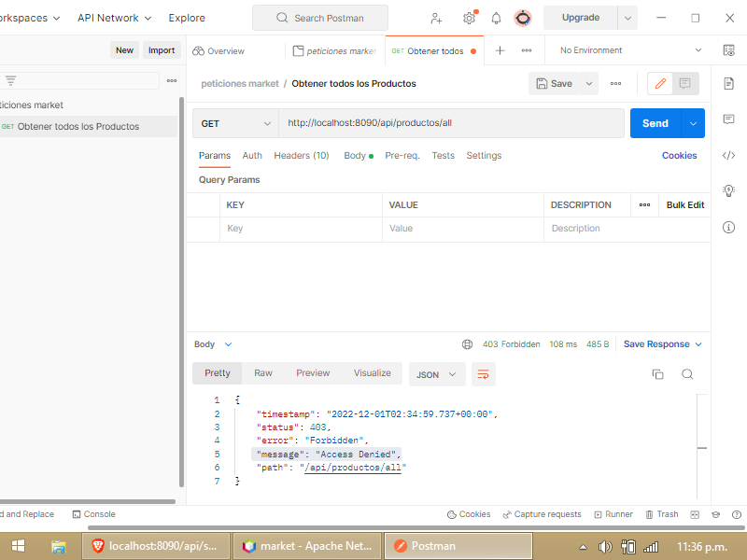
Task: Open code snippet icon
Action: click(x=728, y=155)
